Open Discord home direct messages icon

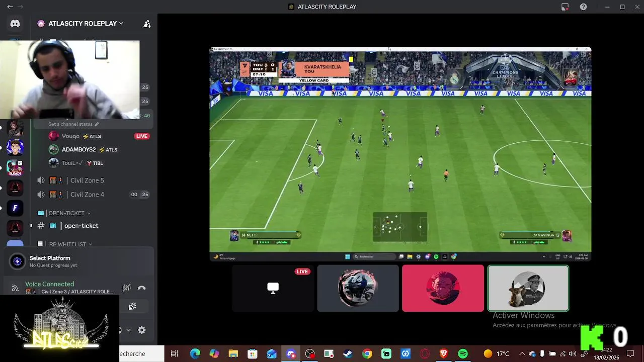pos(15,24)
